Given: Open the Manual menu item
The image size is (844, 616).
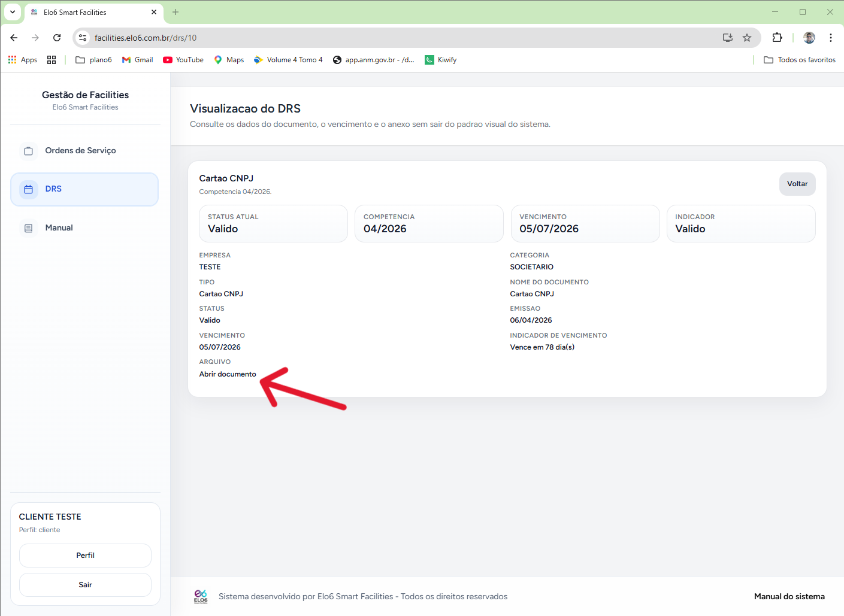Looking at the screenshot, I should (84, 228).
